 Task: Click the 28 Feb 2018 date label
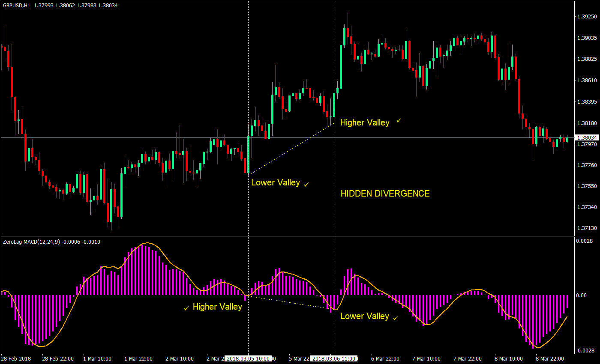tap(16, 359)
